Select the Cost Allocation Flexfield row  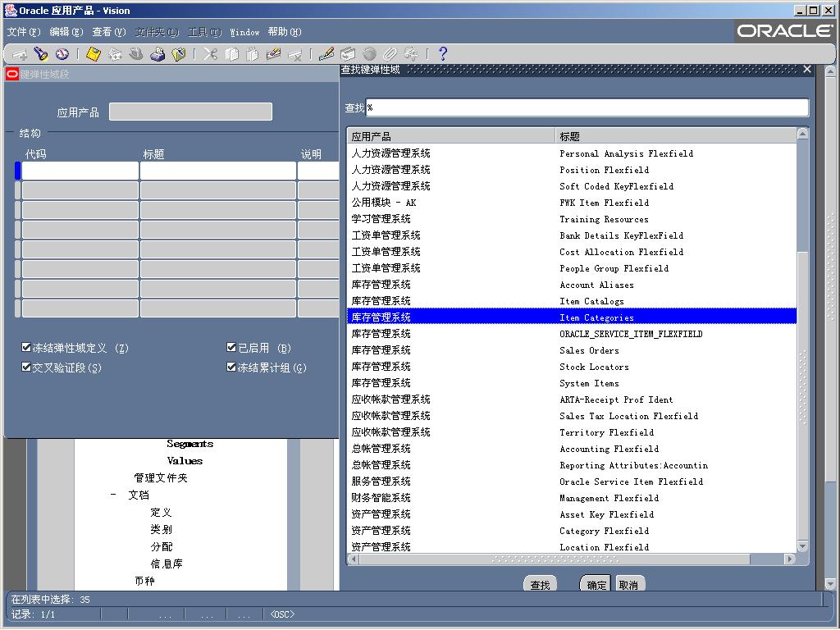[x=572, y=251]
